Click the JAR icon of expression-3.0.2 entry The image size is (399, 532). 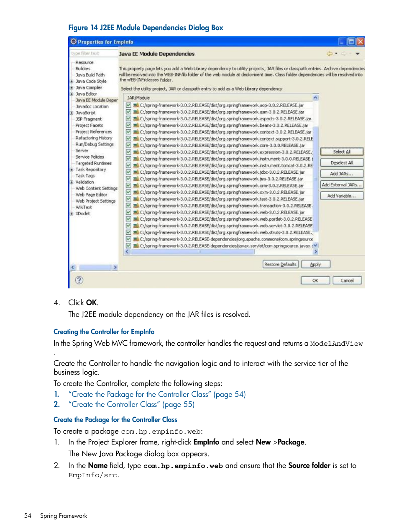pos(136,152)
